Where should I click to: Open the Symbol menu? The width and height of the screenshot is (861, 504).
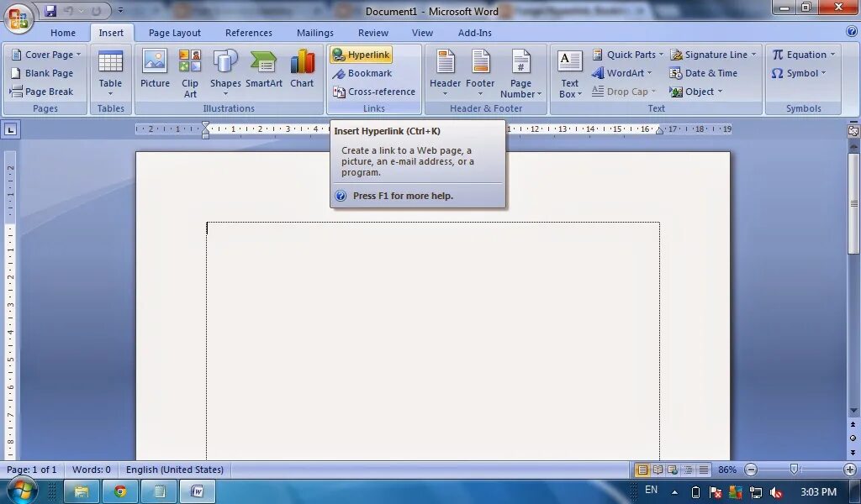point(799,73)
